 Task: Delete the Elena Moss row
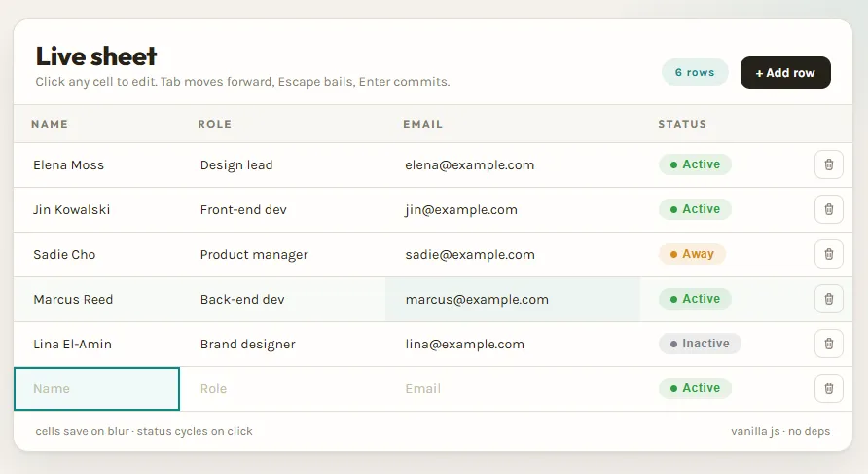(829, 164)
